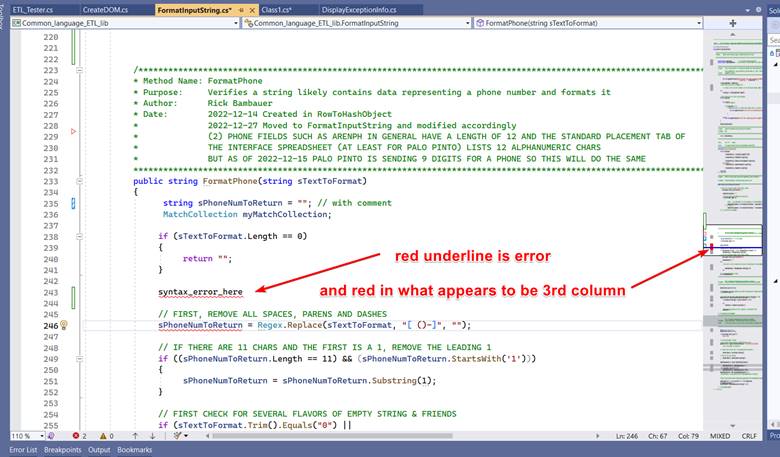
Task: Click the lightbulb quick actions icon on line 246
Action: point(64,325)
